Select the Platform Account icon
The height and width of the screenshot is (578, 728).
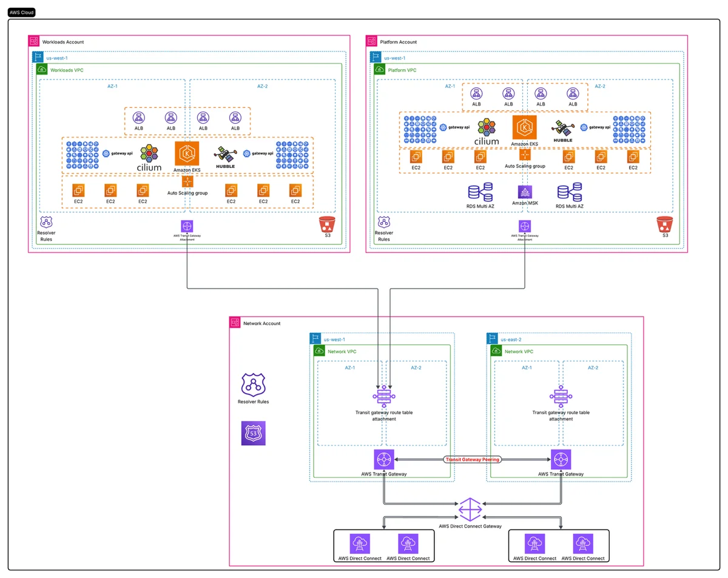point(371,41)
